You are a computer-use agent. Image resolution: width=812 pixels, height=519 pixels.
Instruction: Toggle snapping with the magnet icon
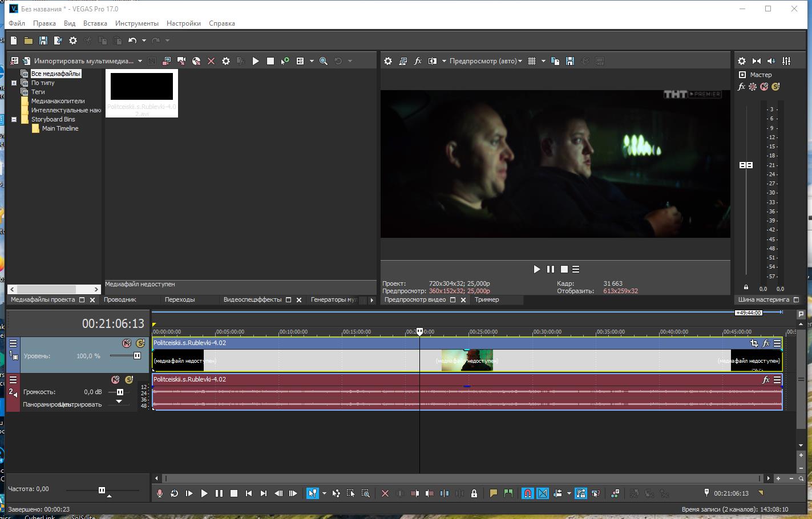(528, 493)
